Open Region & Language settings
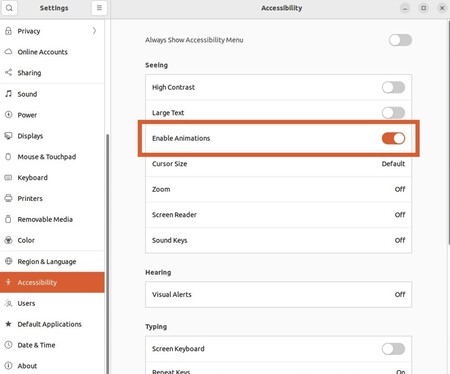This screenshot has height=374, width=450. (52, 261)
